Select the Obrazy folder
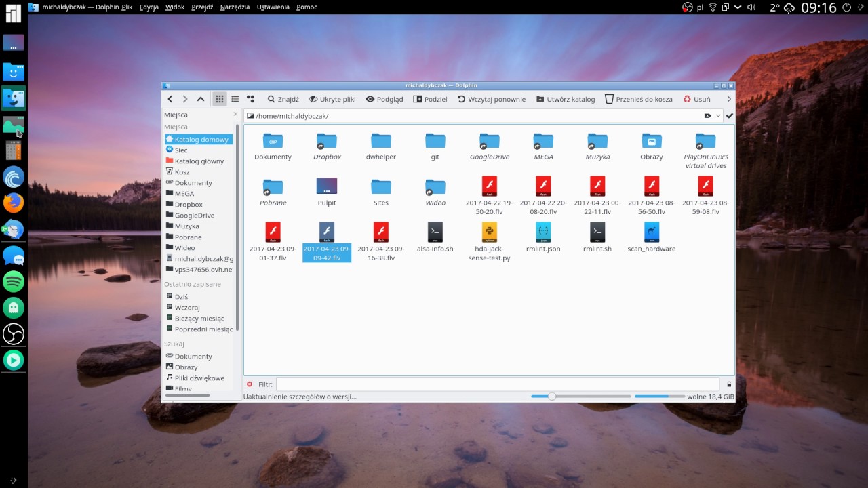 (x=652, y=146)
